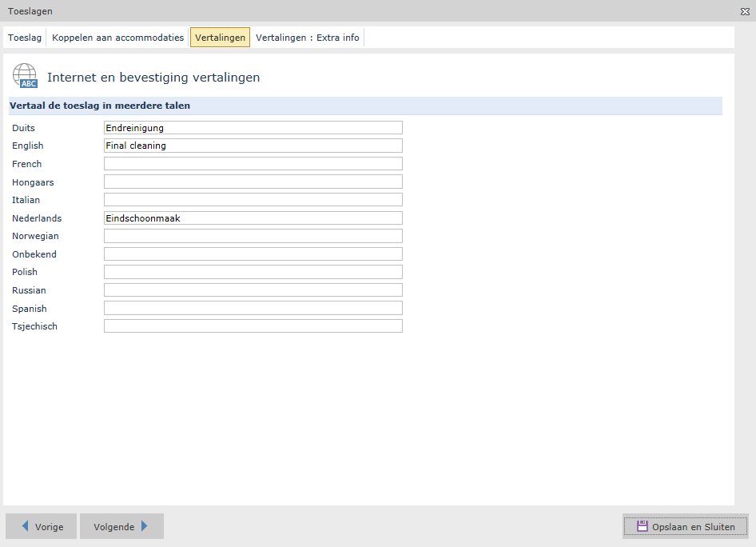
Task: Select the Polish translation field
Action: click(x=253, y=272)
